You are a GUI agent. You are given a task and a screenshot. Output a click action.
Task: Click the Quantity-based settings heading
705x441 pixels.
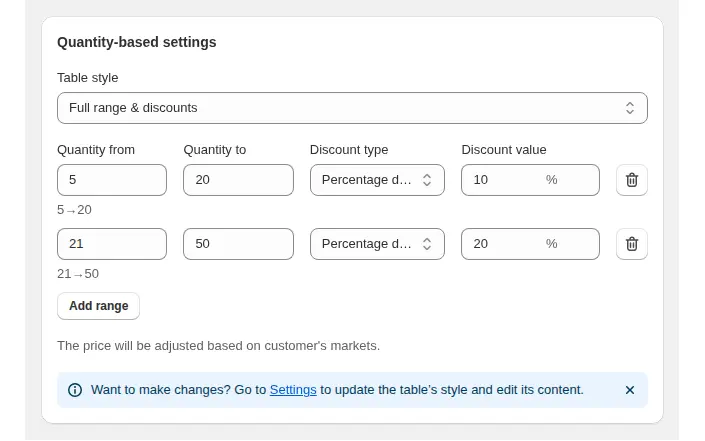(x=137, y=42)
